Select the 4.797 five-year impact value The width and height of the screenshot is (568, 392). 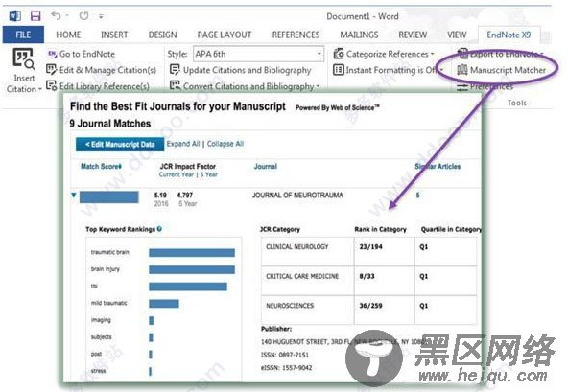(x=185, y=196)
